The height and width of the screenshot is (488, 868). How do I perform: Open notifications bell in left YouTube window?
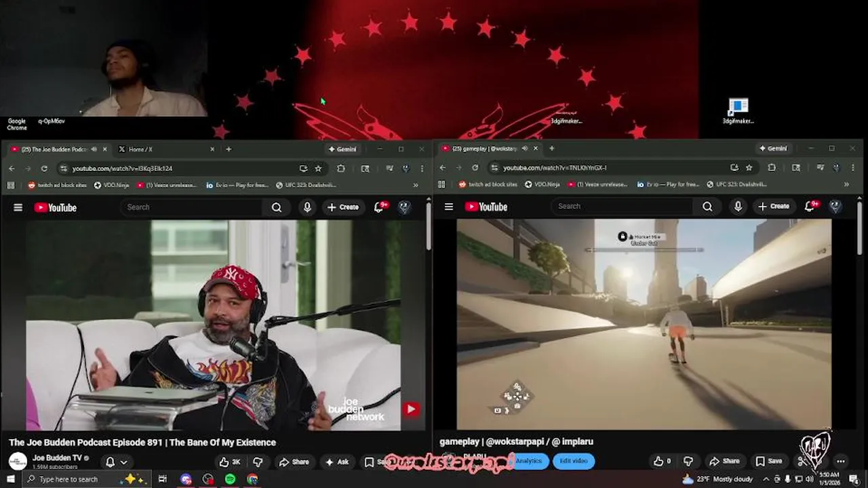379,207
